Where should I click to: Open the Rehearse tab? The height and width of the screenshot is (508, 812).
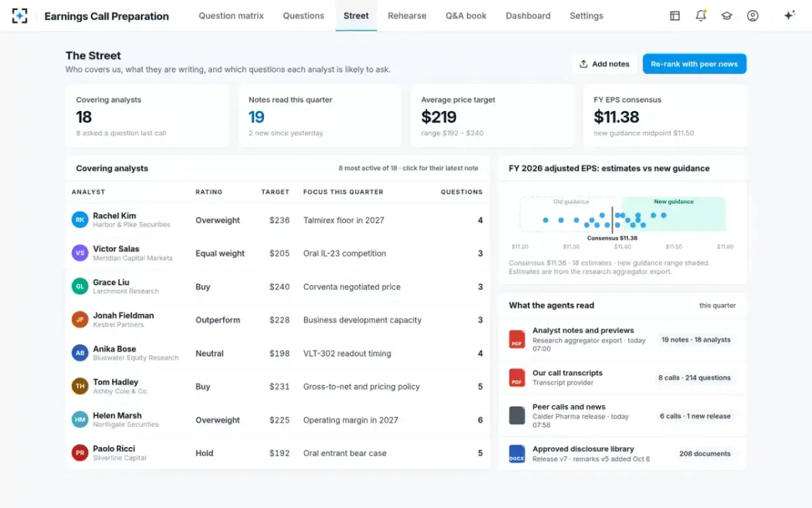pyautogui.click(x=407, y=16)
